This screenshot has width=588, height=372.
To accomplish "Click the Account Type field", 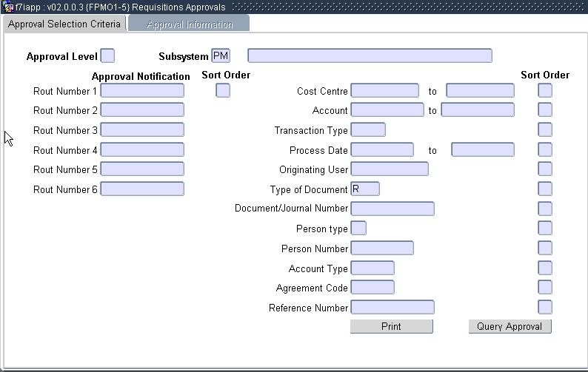I will click(372, 268).
